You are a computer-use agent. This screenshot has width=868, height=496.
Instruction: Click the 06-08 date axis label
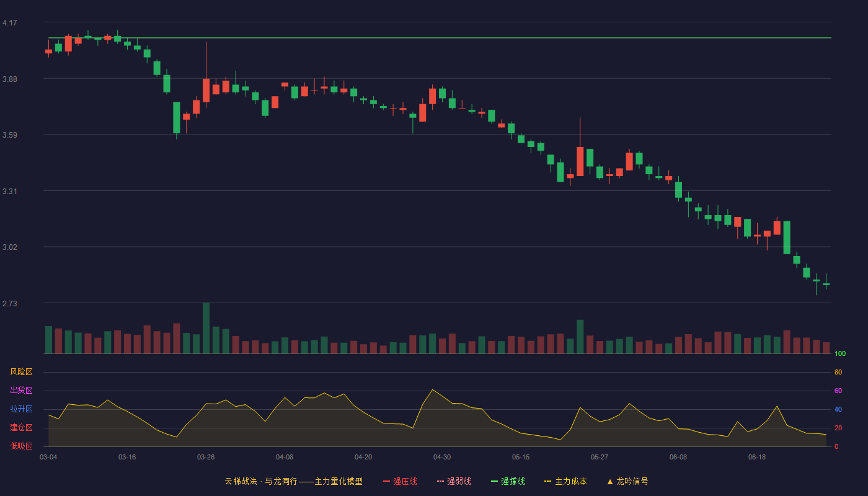tap(678, 457)
